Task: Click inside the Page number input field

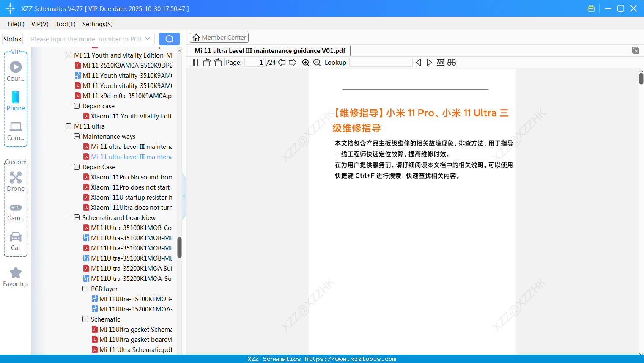Action: 255,62
